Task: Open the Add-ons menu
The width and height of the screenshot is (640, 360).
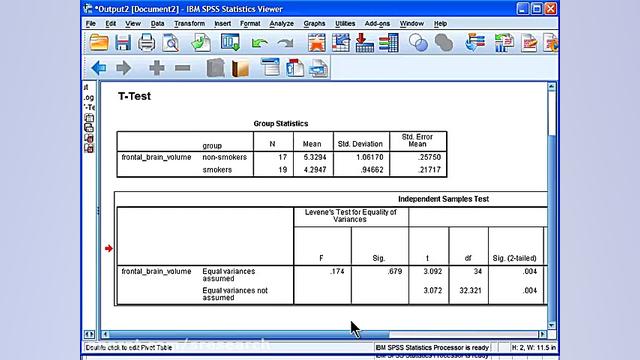Action: 377,24
